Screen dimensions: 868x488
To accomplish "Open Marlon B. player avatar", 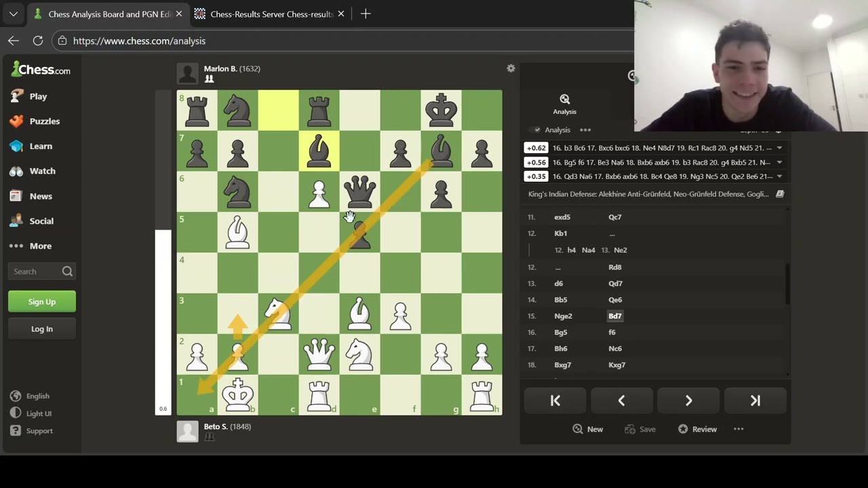I will tap(188, 74).
